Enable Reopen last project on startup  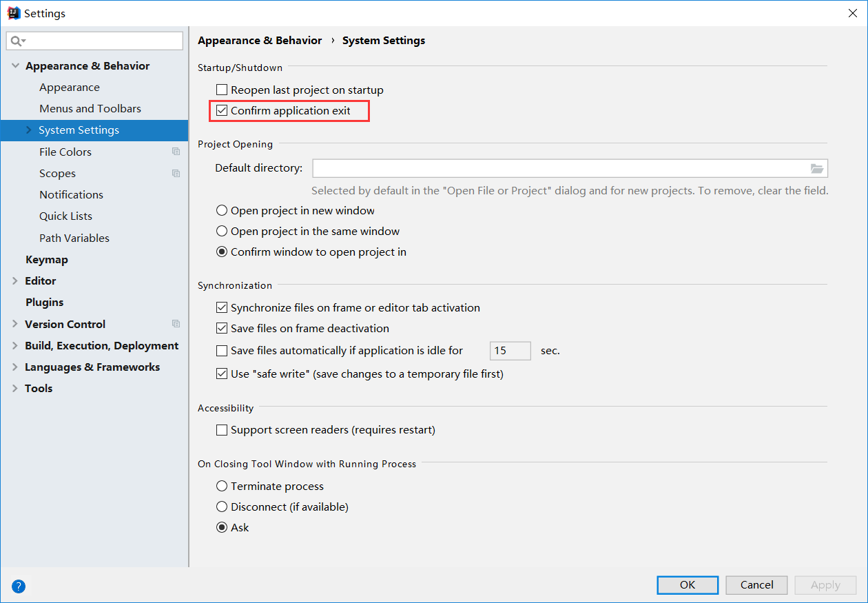[x=222, y=90]
